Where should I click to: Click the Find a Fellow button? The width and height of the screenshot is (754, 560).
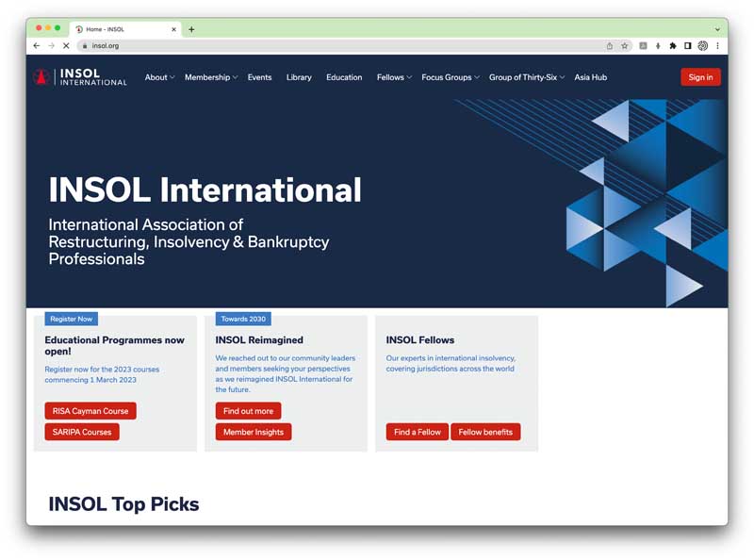click(x=418, y=432)
